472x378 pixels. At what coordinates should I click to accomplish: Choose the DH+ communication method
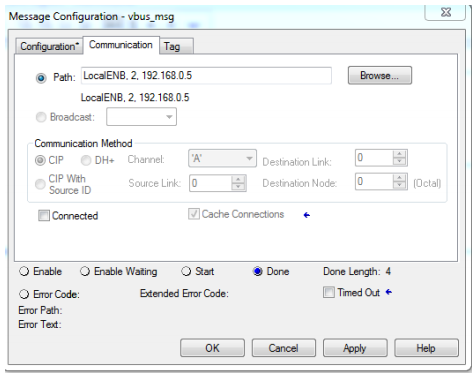86,160
